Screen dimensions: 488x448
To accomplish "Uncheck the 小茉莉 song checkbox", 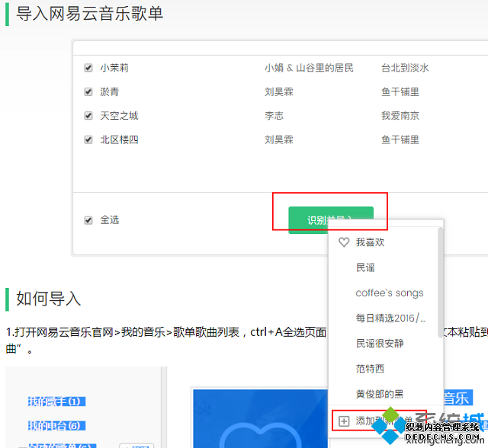I will click(x=88, y=68).
